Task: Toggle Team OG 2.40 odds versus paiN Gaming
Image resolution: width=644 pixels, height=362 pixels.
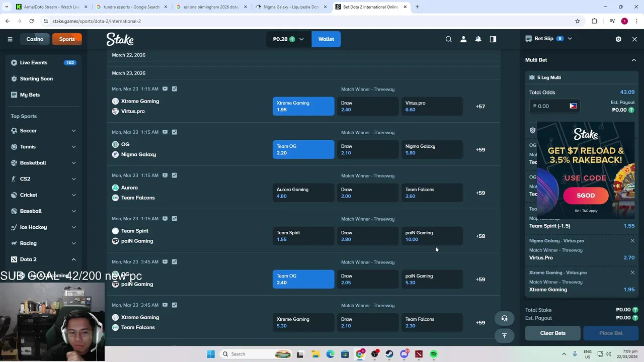Action: (x=303, y=279)
